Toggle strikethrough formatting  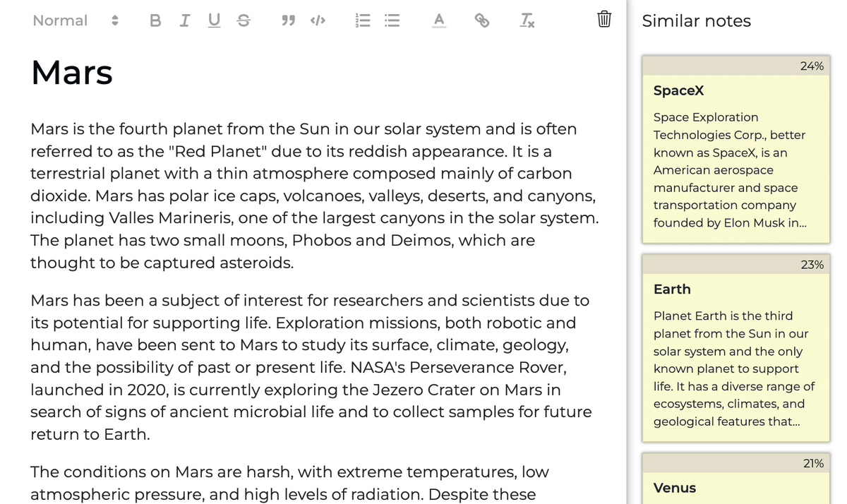pos(244,21)
